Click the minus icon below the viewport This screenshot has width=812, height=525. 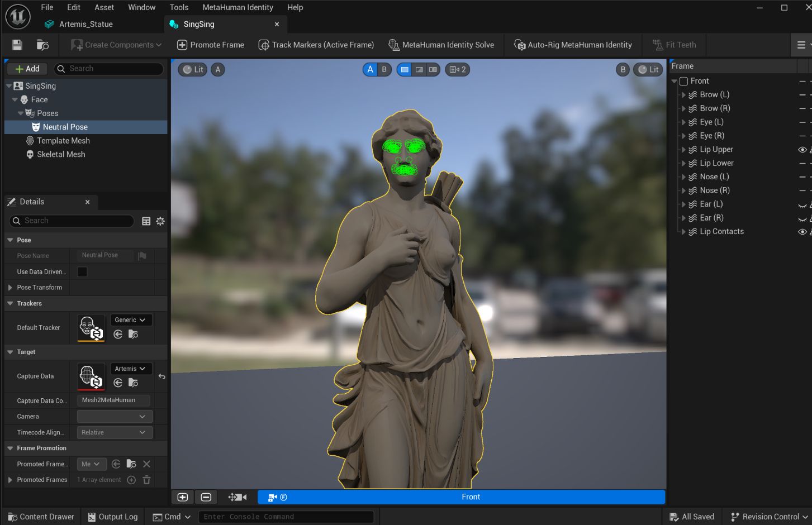(206, 497)
